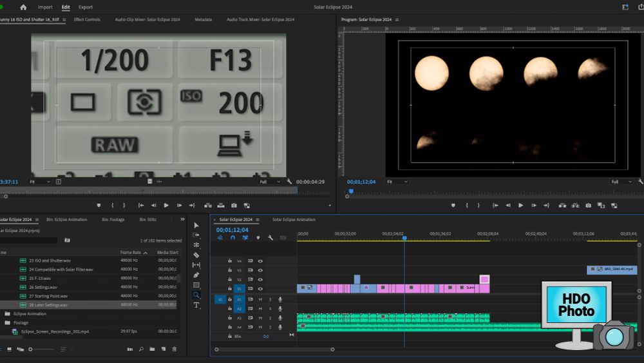Click the delete trash icon in Project panel
The width and height of the screenshot is (644, 363).
pos(173,349)
